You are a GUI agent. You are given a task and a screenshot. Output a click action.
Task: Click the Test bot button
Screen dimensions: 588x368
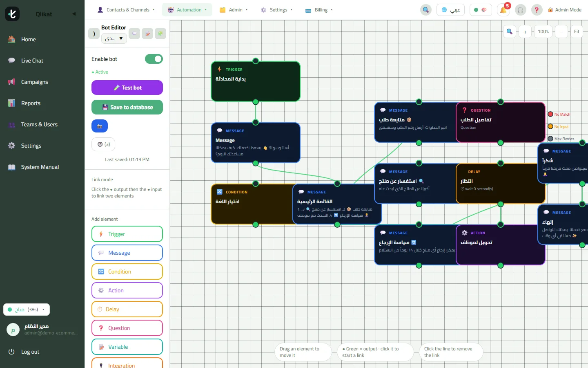point(127,88)
